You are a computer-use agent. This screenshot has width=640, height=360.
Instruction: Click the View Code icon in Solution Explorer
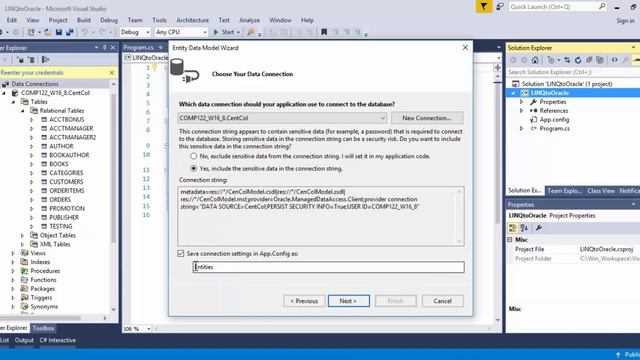point(615,60)
